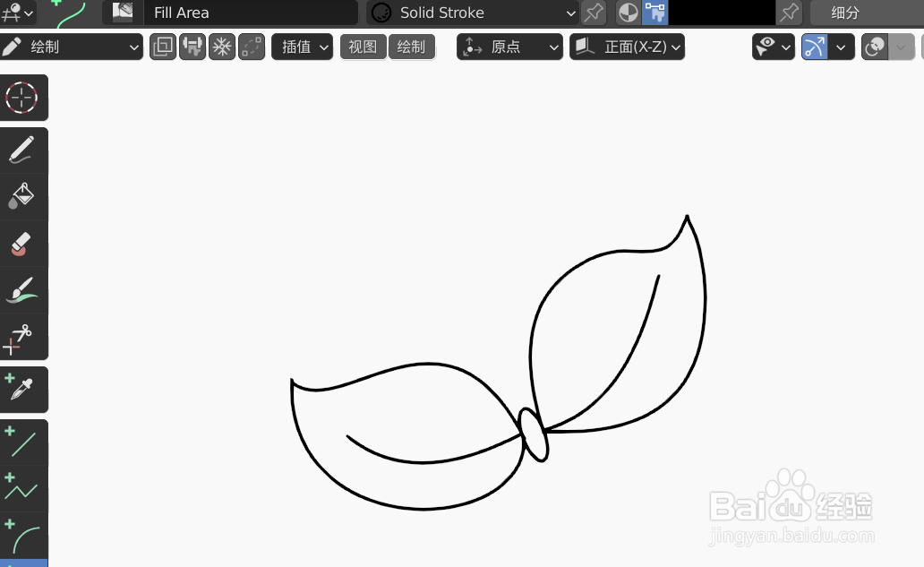924x567 pixels.
Task: Pin the Fill Area material slot
Action: 594,12
